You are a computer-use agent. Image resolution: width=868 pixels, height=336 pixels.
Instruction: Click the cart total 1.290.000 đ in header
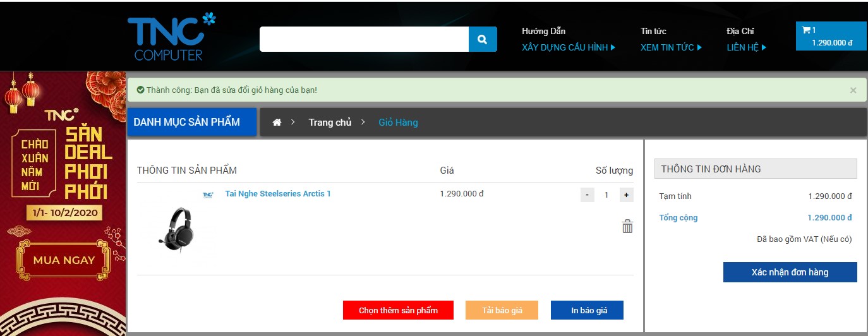tap(832, 43)
